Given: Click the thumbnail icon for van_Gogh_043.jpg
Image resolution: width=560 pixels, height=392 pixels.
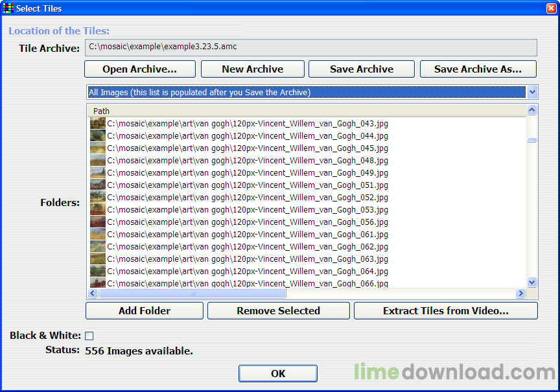Looking at the screenshot, I should (x=97, y=123).
